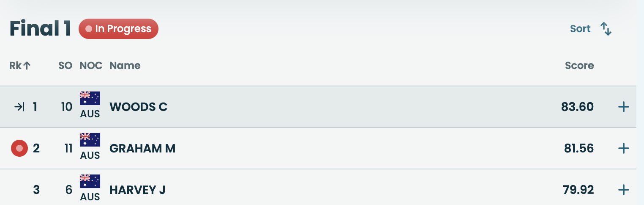Screen dimensions: 644x205
Task: Click Australian flag beside HARVEY J
Action: pos(90,181)
